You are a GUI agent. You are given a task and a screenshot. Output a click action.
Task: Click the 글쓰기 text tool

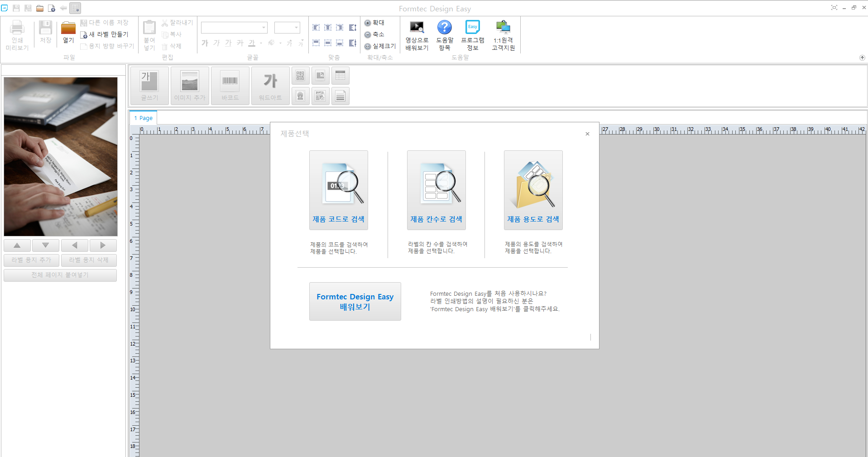(x=149, y=86)
